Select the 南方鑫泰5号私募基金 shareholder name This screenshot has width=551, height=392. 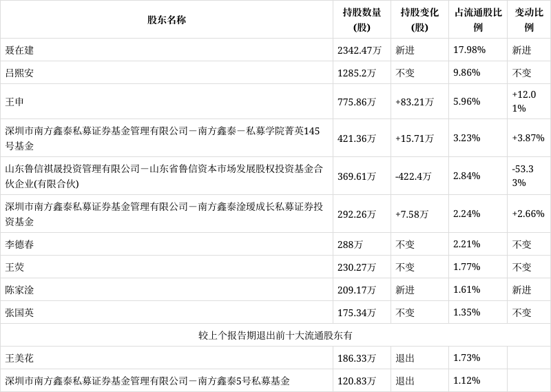[147, 381]
